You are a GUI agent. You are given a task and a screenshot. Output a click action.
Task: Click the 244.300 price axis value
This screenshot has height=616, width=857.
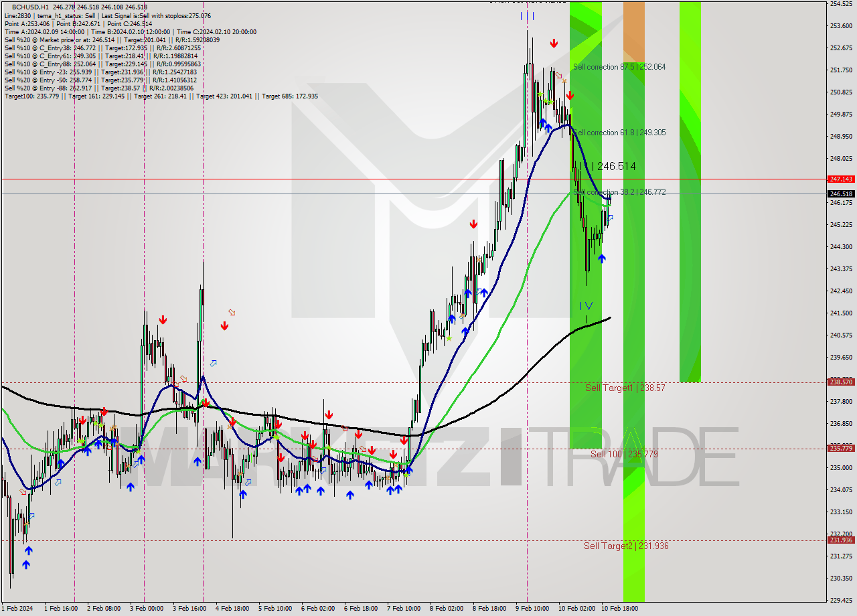point(841,247)
